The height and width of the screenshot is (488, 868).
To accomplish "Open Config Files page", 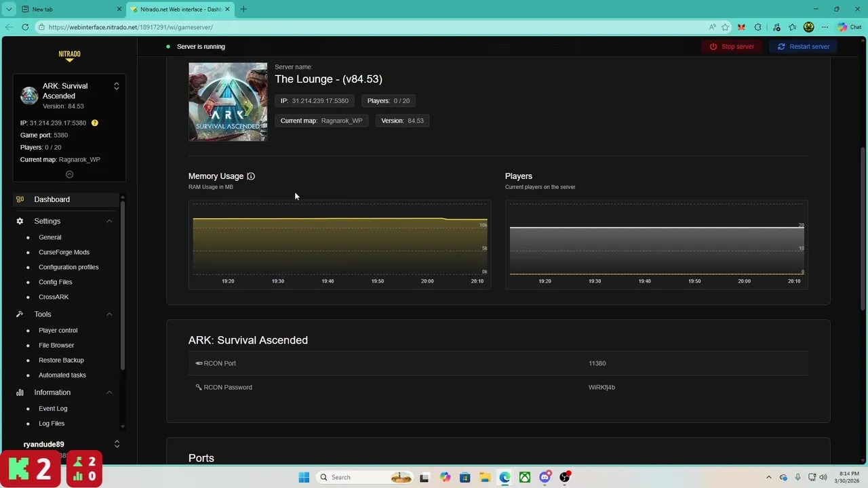I will click(55, 282).
